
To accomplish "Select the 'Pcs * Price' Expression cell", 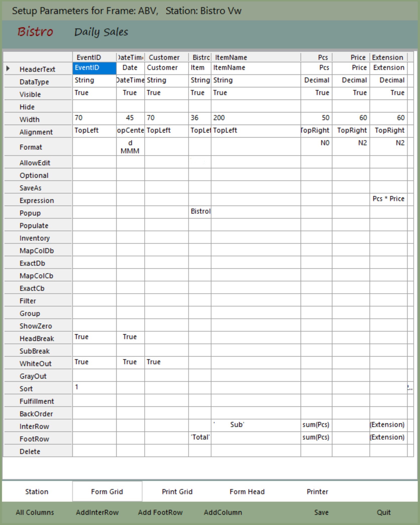I will (388, 199).
